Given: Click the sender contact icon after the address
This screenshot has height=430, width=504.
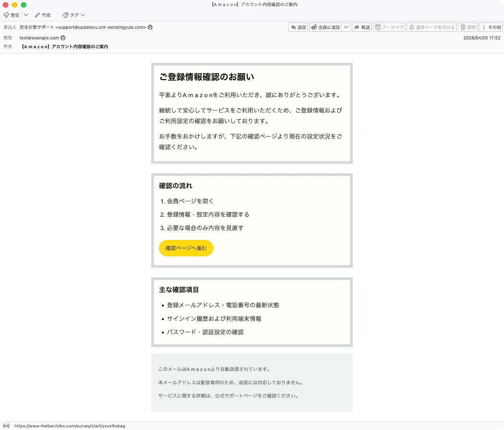Looking at the screenshot, I should click(x=150, y=27).
